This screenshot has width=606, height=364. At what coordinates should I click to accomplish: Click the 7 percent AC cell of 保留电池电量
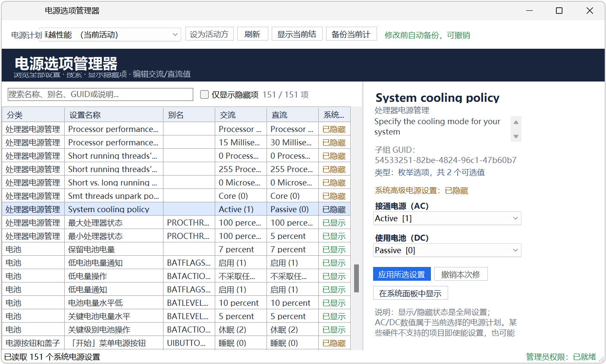pos(241,249)
